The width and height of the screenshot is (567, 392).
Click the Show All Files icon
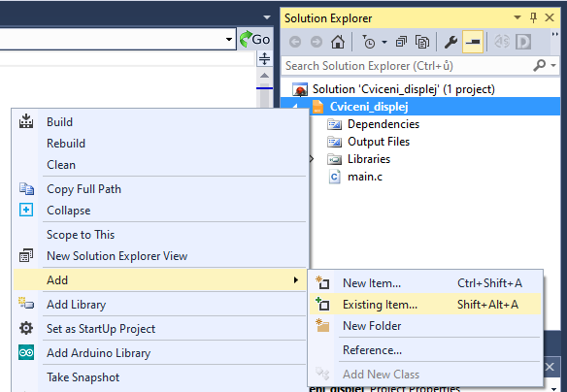click(422, 42)
